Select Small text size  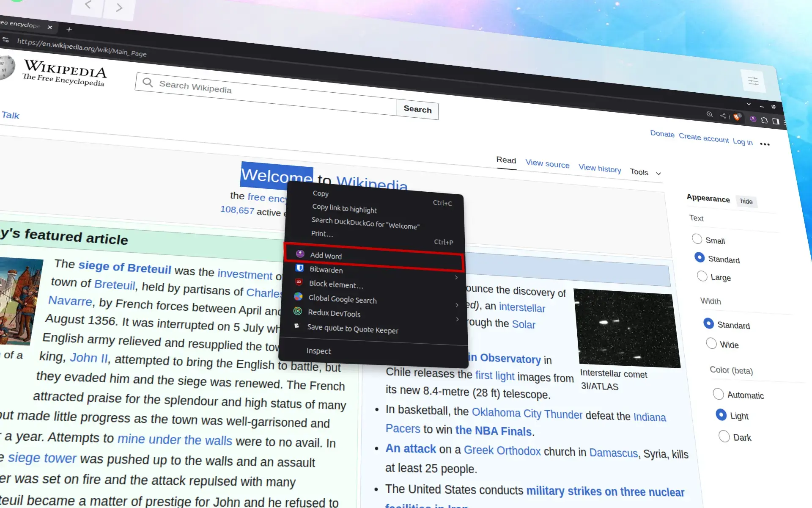697,239
